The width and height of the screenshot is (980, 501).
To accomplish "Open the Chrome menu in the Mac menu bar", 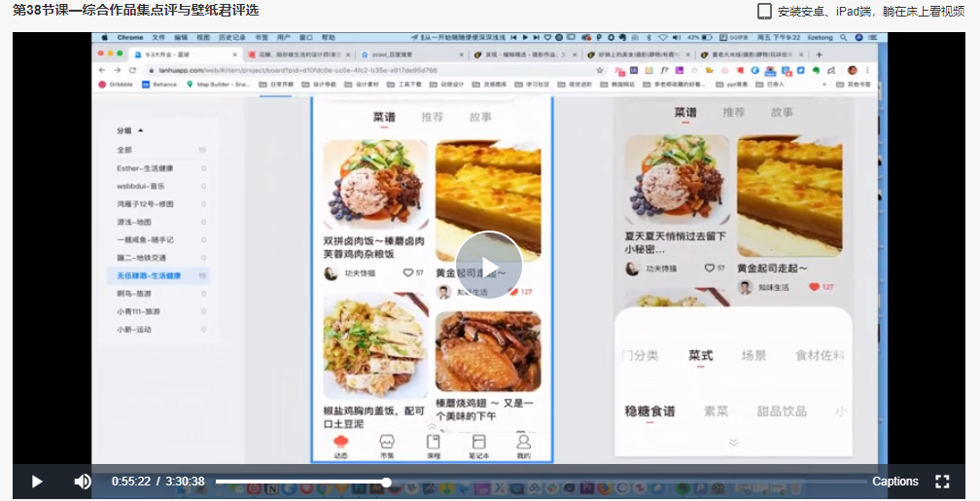I will [x=130, y=38].
